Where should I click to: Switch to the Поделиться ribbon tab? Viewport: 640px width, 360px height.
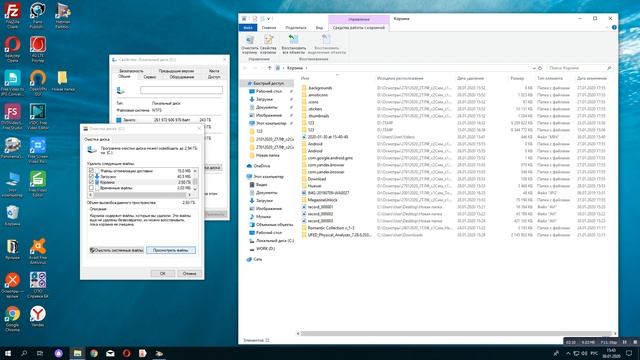[296, 28]
